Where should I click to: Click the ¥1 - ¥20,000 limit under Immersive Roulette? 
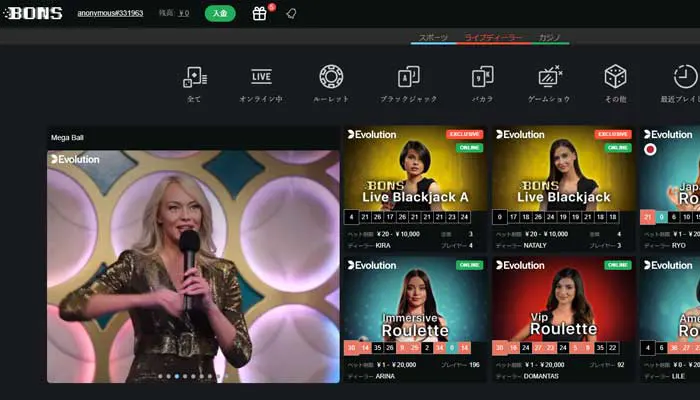(396, 365)
